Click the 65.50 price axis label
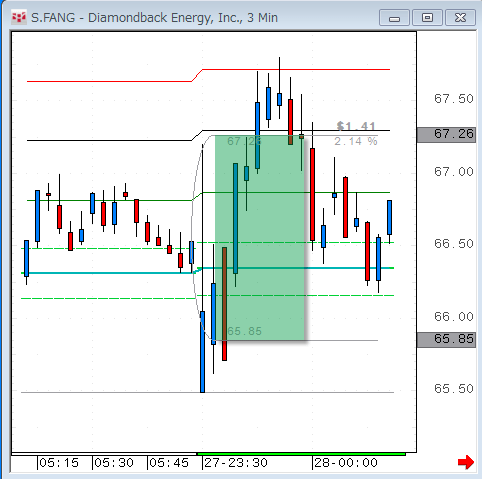This screenshot has width=482, height=479. tap(454, 389)
